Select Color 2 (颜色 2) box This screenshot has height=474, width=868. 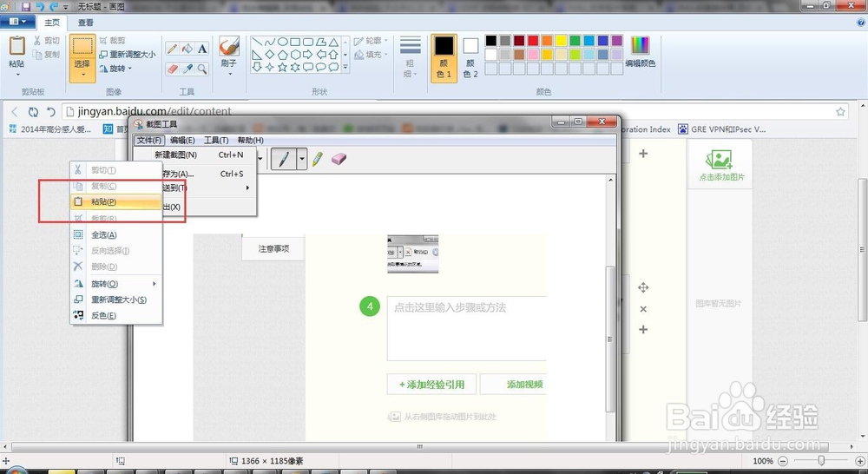470,57
